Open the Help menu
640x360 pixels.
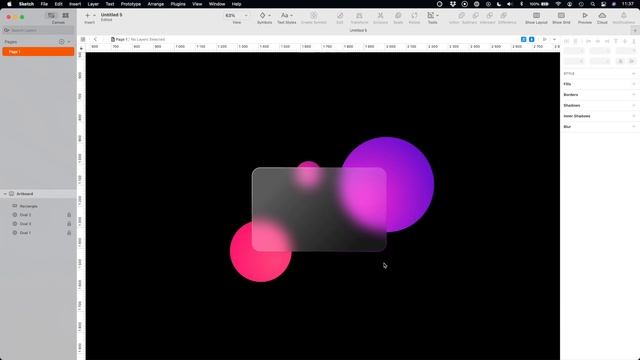click(x=236, y=4)
